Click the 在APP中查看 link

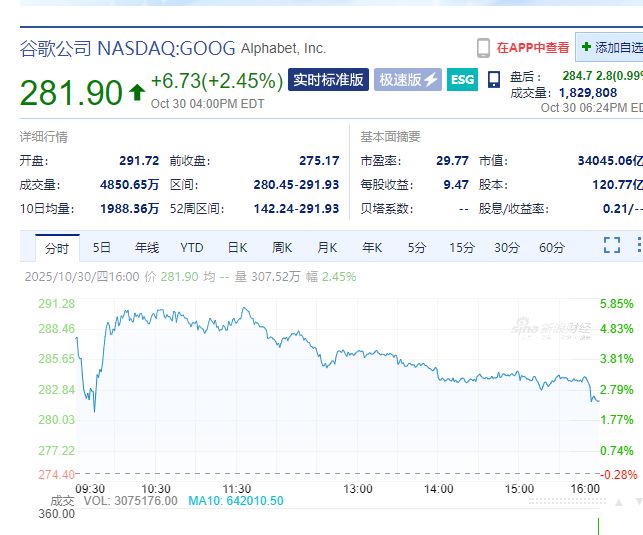tap(533, 47)
